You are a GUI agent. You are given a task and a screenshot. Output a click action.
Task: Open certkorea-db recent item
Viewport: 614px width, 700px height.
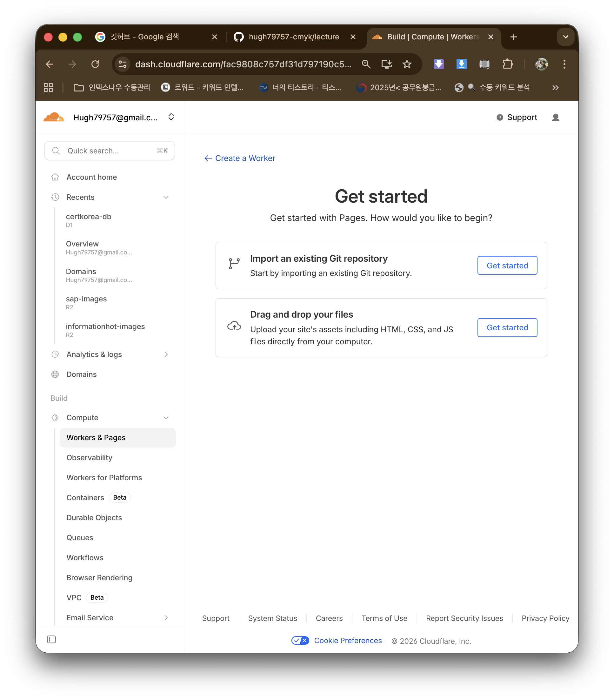(88, 220)
